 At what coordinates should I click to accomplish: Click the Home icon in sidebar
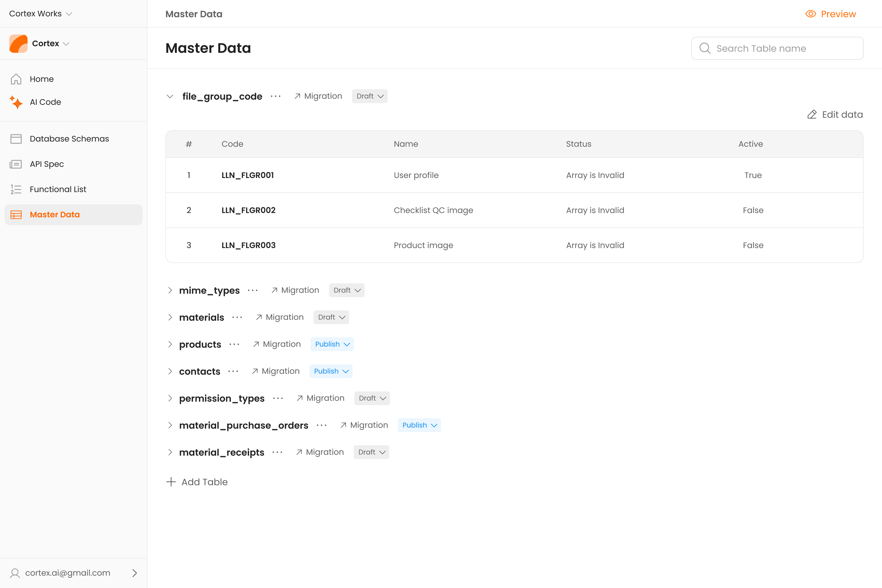click(x=16, y=79)
